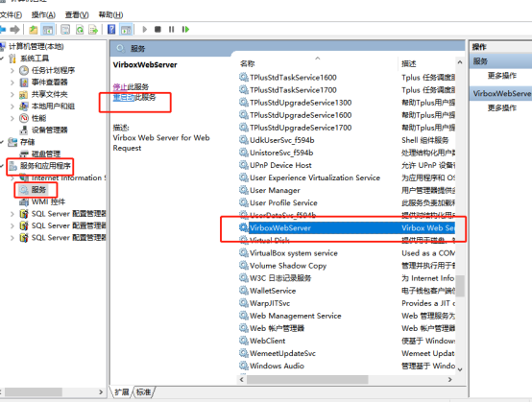Click the blue help question mark icon

tap(111, 30)
